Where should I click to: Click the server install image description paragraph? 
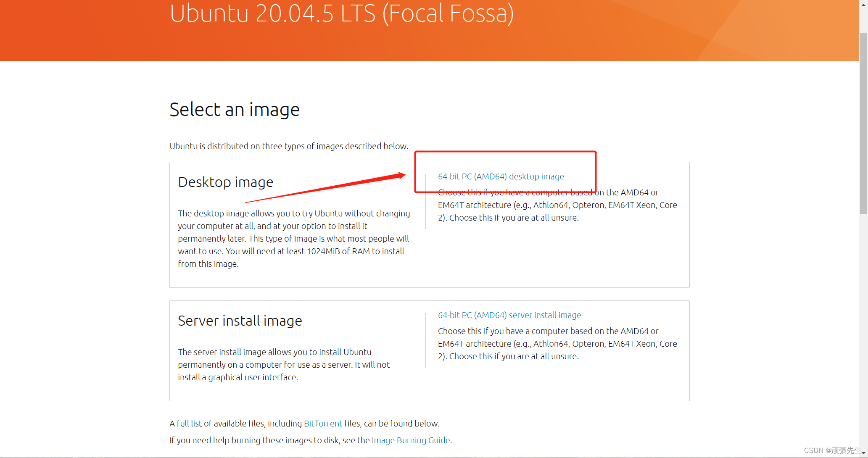coord(284,365)
